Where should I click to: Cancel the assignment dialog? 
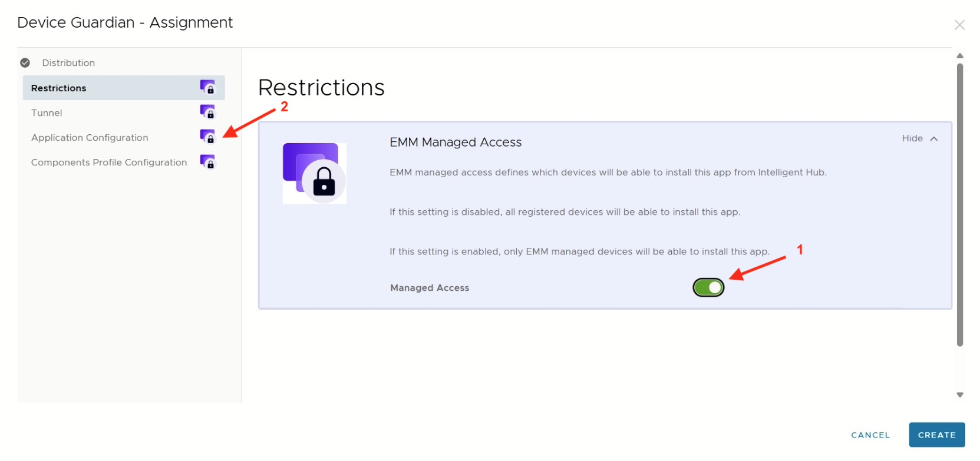point(870,435)
